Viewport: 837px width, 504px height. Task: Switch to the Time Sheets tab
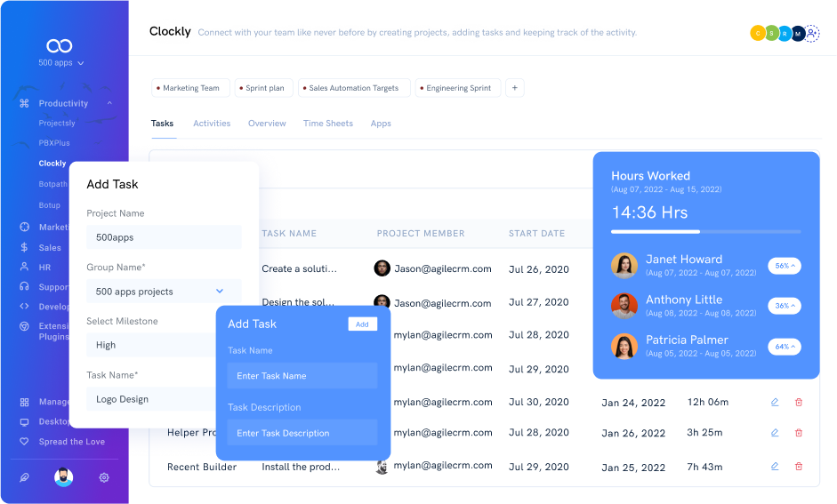(327, 124)
